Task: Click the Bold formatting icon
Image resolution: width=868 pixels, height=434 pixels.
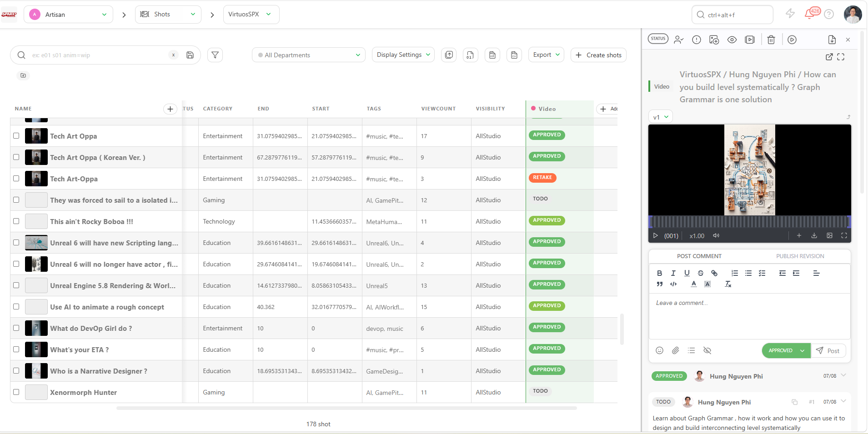Action: tap(659, 273)
